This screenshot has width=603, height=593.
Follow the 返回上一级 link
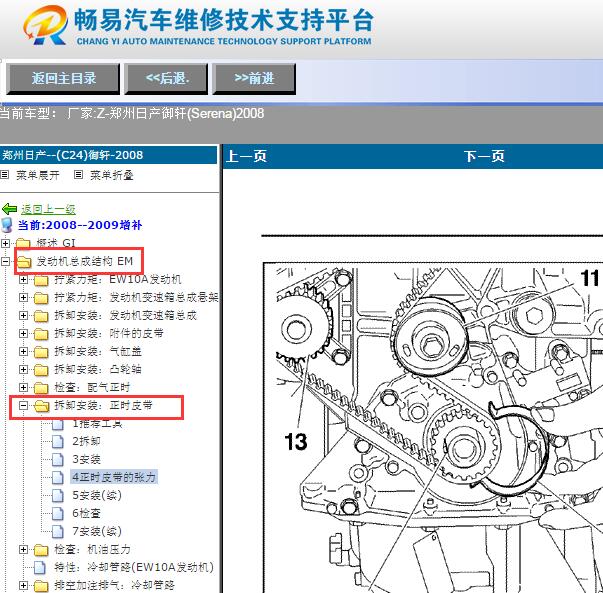tap(48, 209)
